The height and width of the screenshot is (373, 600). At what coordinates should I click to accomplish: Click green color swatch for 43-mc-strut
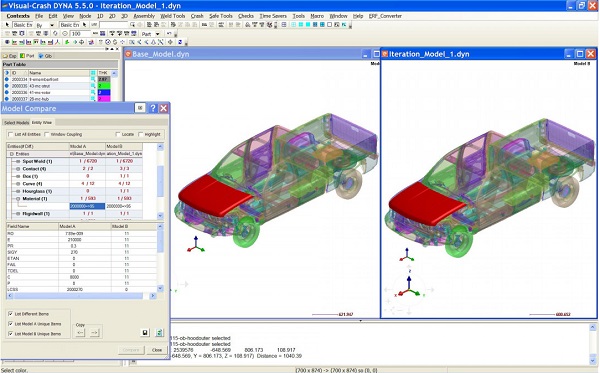104,86
